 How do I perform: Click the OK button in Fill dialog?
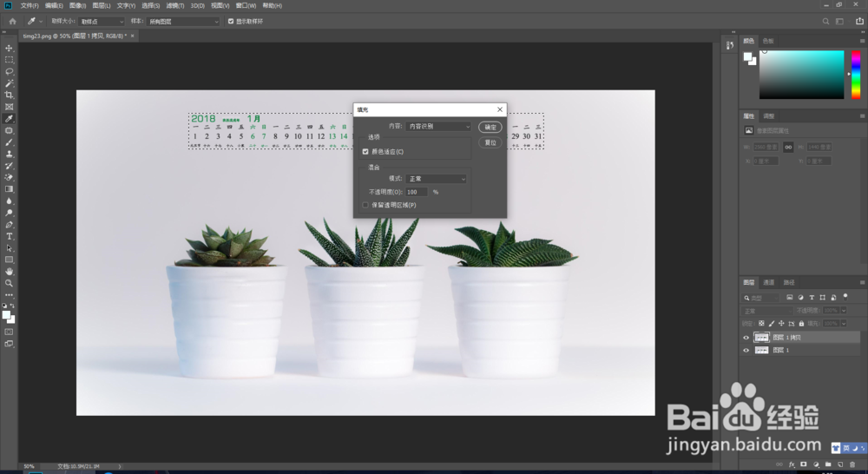click(x=490, y=127)
